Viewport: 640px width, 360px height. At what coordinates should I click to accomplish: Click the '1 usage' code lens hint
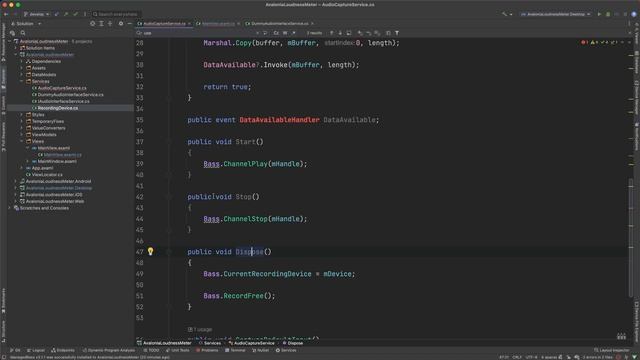(x=200, y=329)
